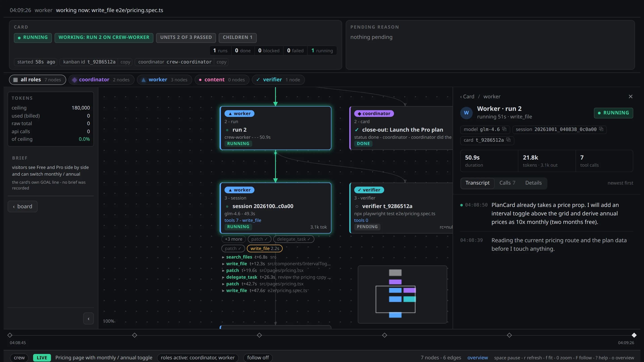Collapse the left sidebar with the chevron button
Image resolution: width=644 pixels, height=362 pixels.
89,318
